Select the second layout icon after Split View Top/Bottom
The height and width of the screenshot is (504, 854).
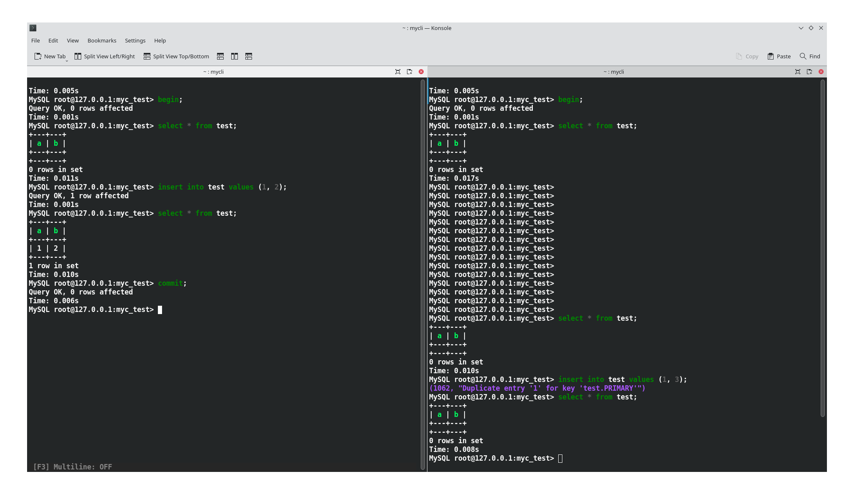(235, 56)
